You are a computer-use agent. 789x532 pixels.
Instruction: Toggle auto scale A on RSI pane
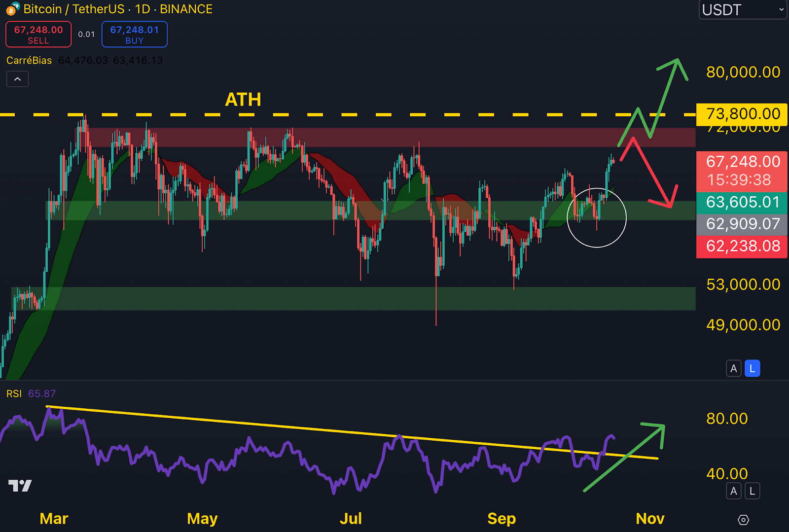coord(734,491)
